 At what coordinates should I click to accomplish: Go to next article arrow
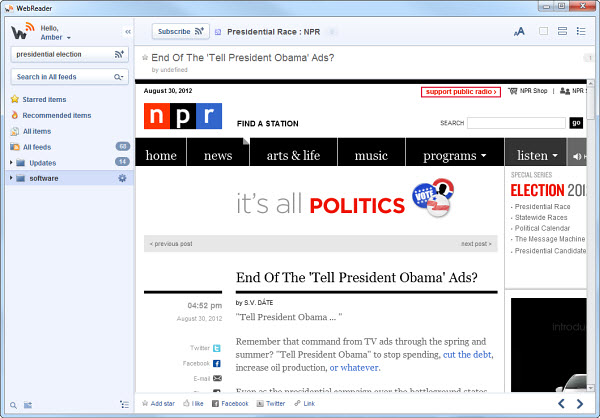(581, 403)
